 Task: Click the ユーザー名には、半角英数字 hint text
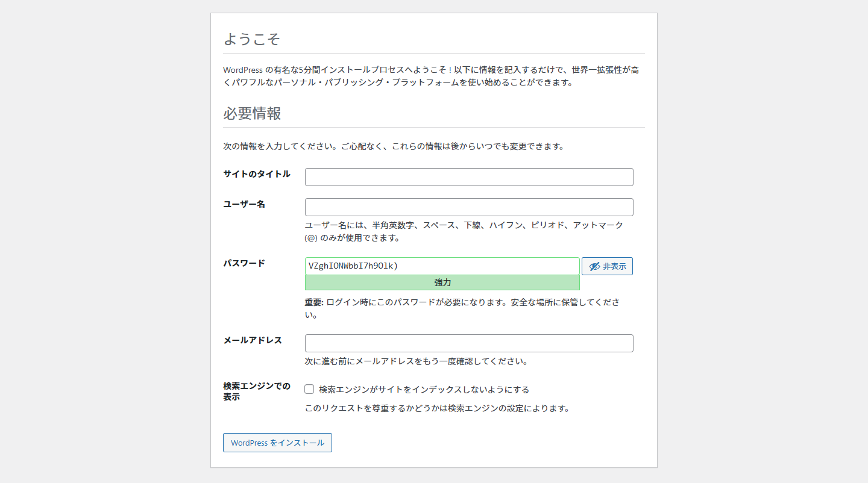[x=464, y=231]
